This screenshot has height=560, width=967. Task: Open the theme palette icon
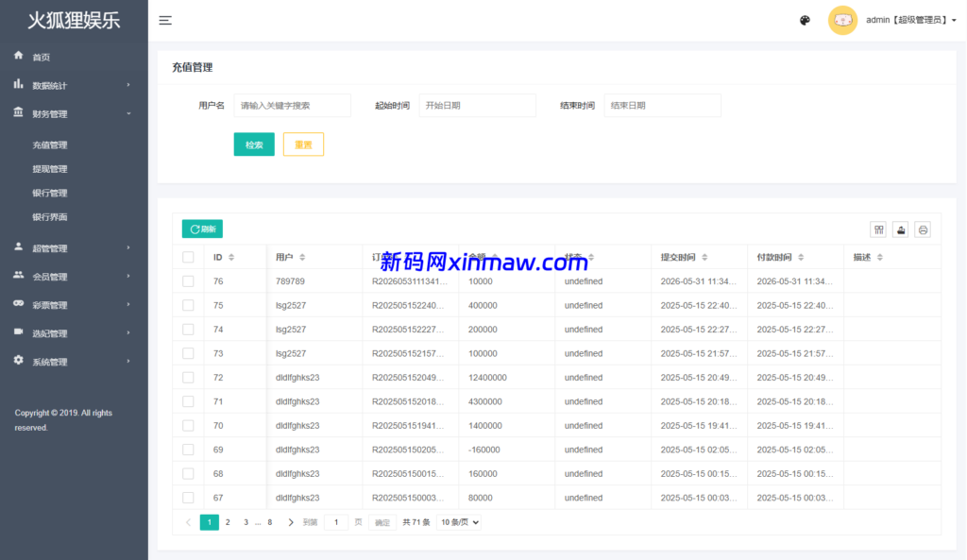[805, 21]
